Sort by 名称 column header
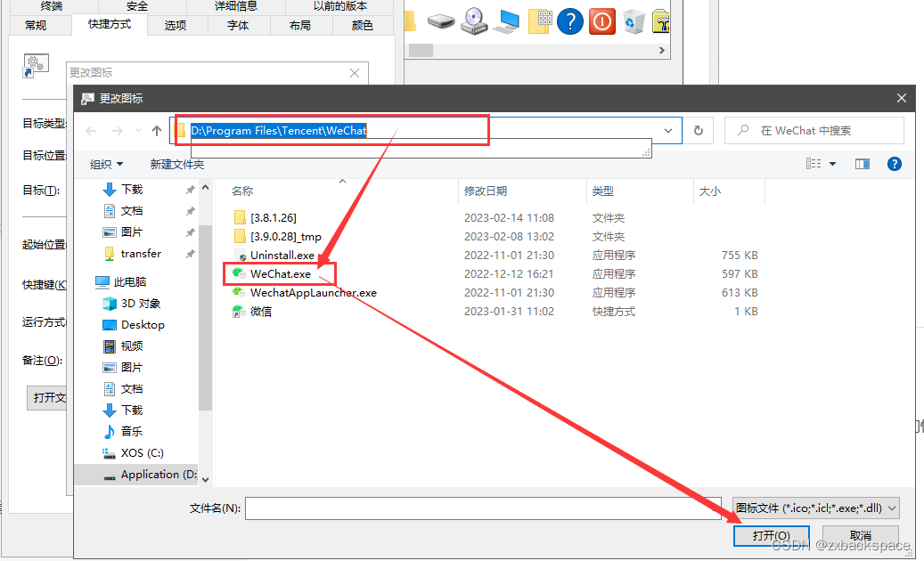 (x=242, y=191)
